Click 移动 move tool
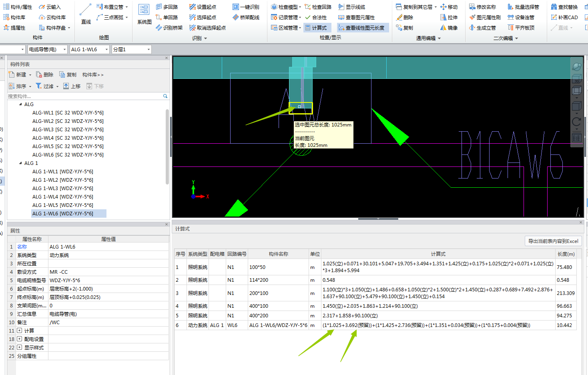 449,7
